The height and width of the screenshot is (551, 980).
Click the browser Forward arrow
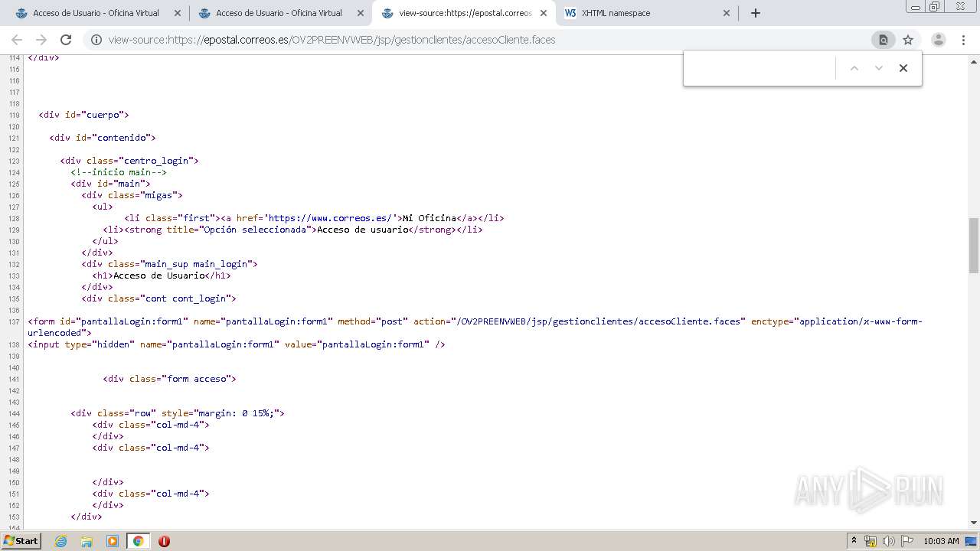[41, 40]
